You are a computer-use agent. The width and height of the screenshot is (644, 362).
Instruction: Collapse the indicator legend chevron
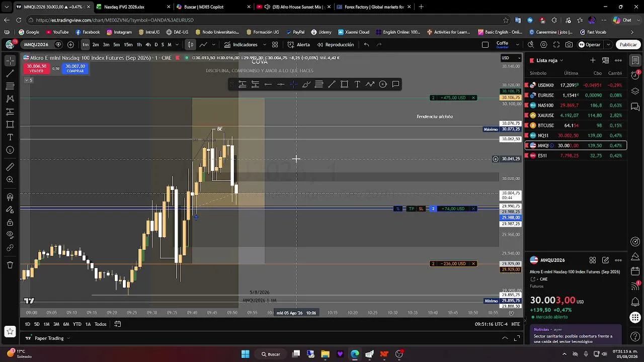pyautogui.click(x=29, y=80)
